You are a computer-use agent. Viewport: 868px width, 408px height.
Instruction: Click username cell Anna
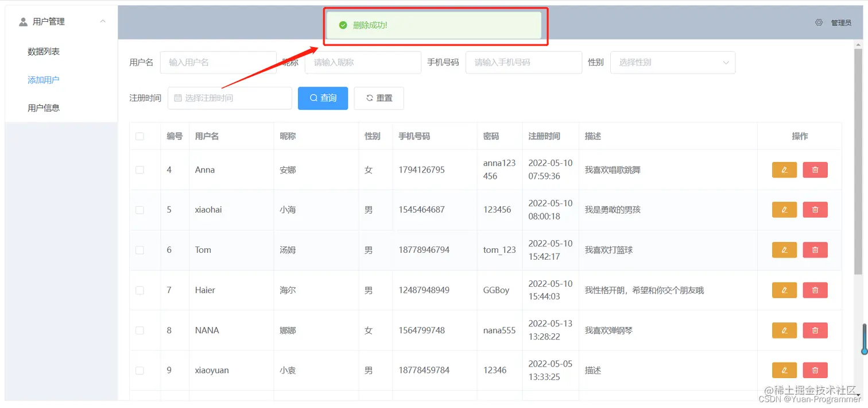(205, 170)
